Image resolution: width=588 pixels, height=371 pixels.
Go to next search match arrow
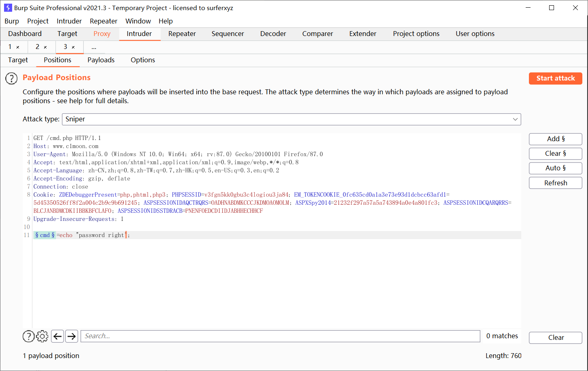72,336
